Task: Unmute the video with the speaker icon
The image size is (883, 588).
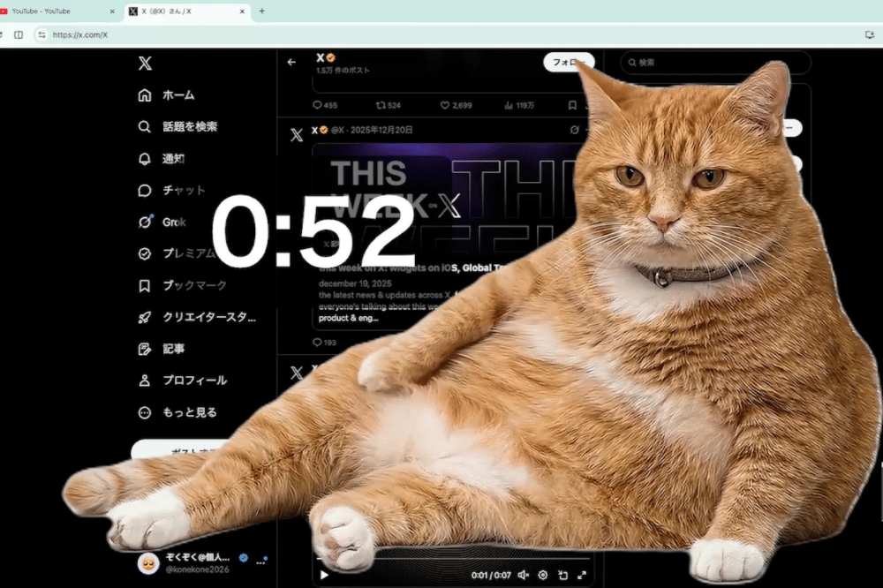Action: (x=523, y=575)
